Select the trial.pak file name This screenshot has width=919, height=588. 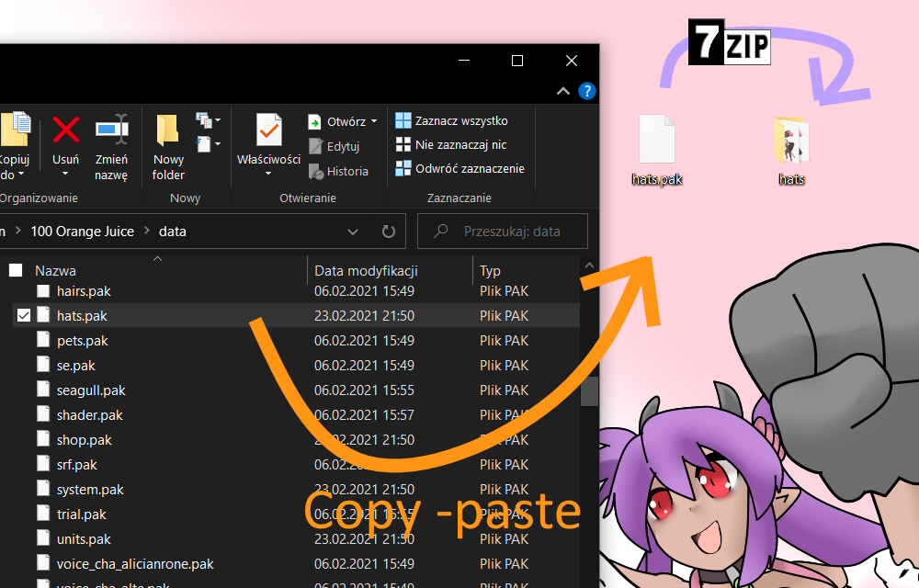[82, 514]
